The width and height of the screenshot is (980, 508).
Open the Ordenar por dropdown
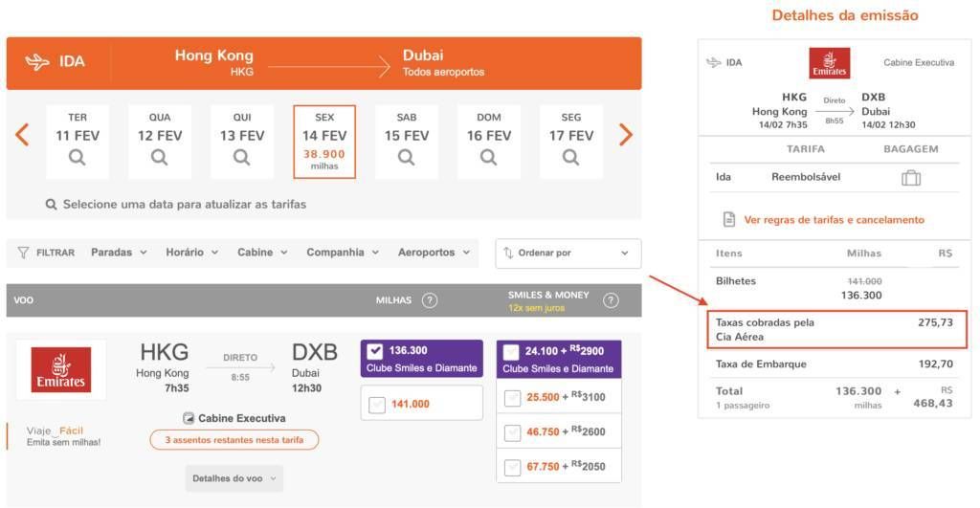coord(568,254)
